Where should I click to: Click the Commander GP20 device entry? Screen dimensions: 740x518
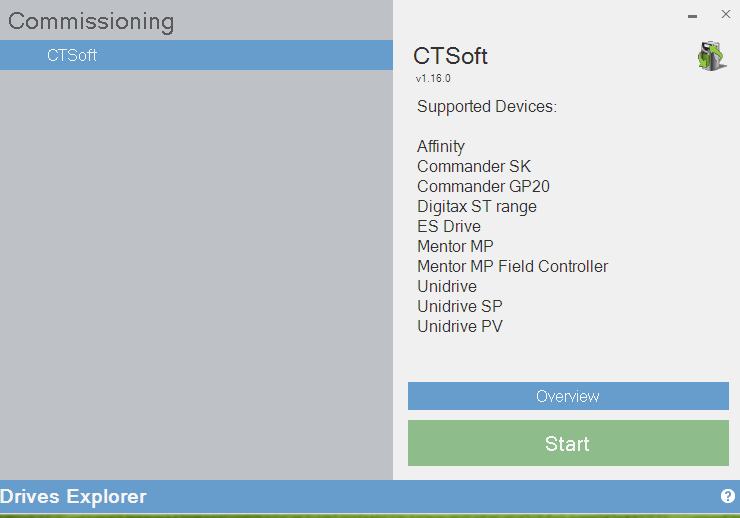(x=483, y=186)
